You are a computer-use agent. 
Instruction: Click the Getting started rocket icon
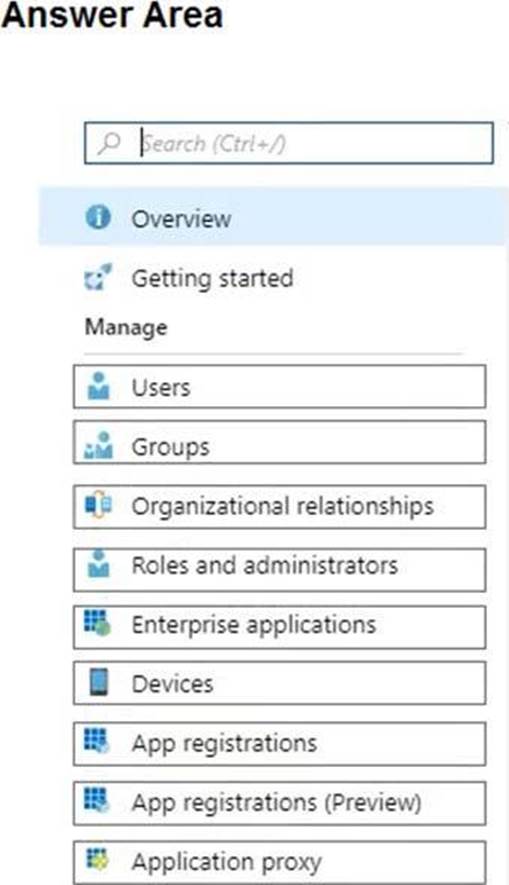pyautogui.click(x=98, y=277)
